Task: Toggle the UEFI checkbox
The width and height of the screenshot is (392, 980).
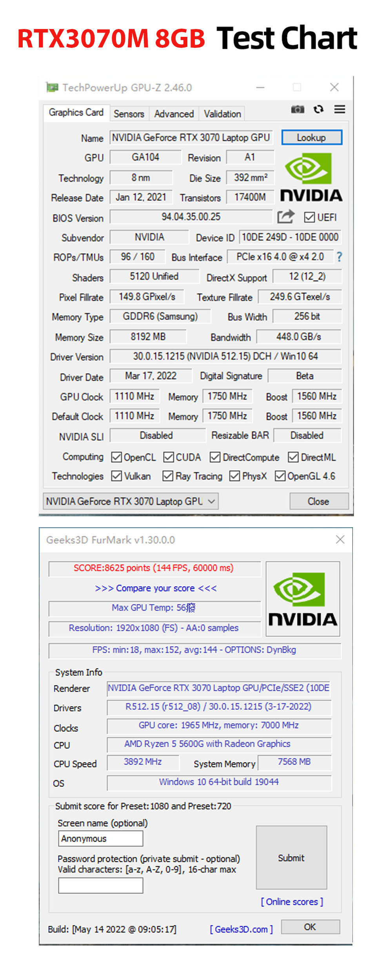Action: pyautogui.click(x=310, y=217)
